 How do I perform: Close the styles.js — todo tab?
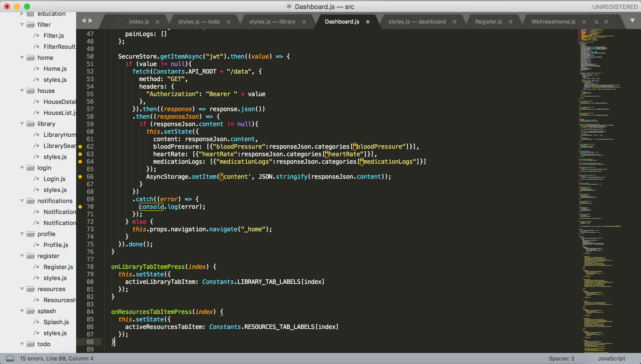click(229, 22)
